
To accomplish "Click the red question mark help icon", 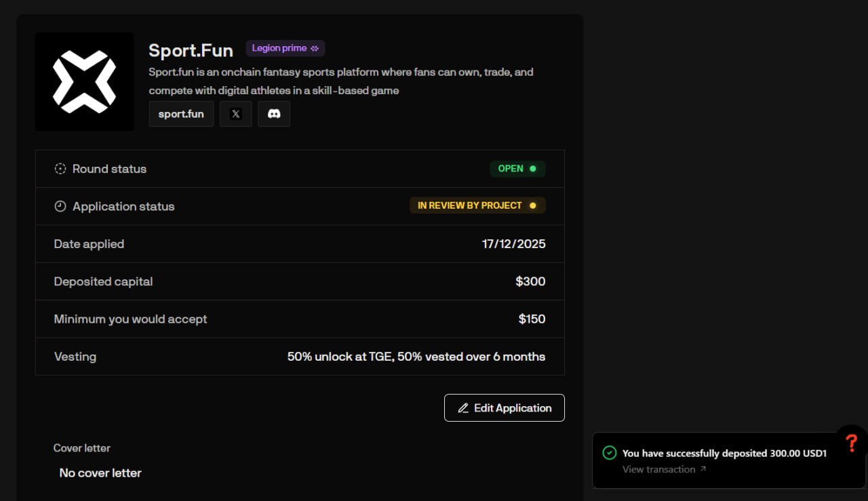I will point(852,443).
